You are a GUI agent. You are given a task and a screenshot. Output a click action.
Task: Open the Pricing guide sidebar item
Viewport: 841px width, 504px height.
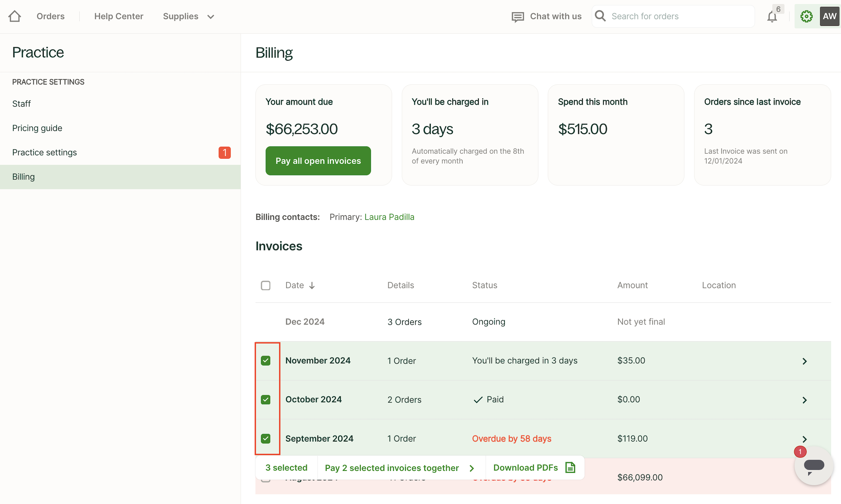(37, 128)
